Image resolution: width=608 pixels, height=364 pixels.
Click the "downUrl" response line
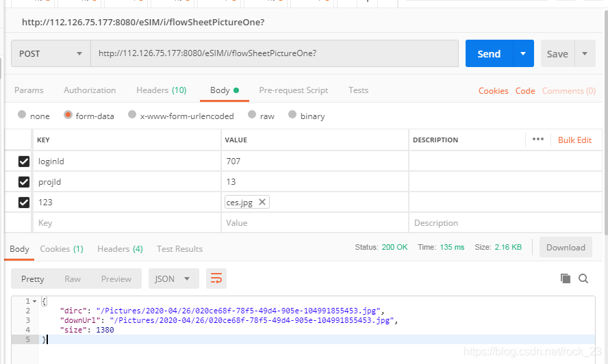pos(229,320)
